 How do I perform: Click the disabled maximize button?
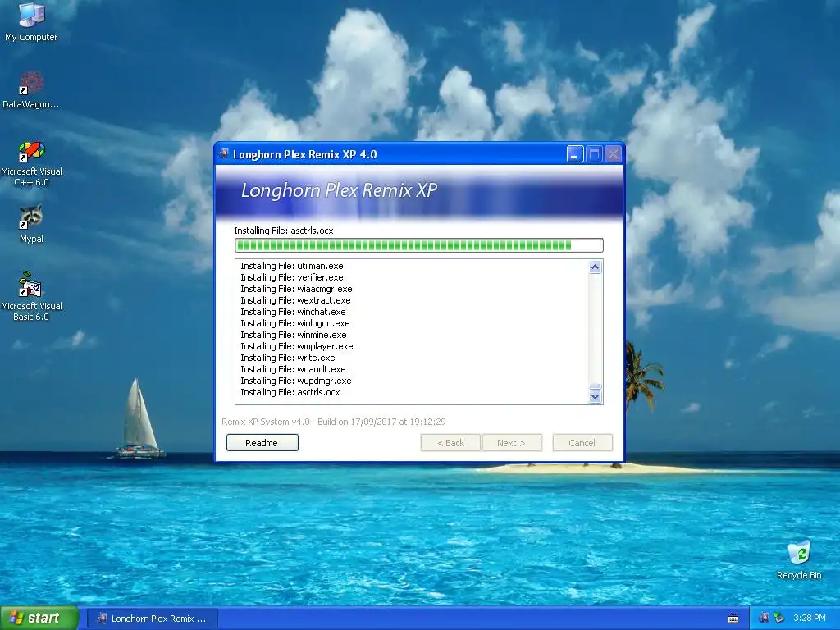pos(594,154)
